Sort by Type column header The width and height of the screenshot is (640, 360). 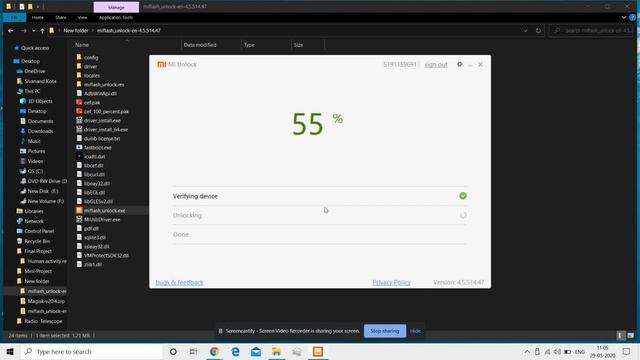[249, 45]
